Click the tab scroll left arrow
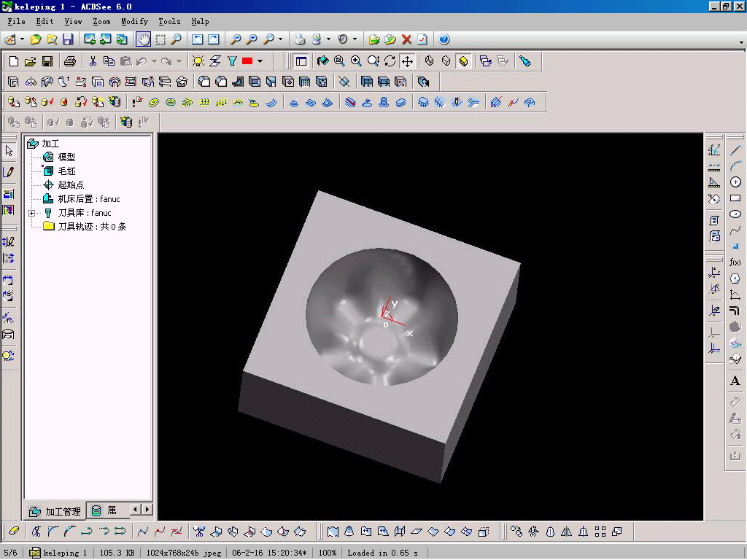The width and height of the screenshot is (747, 560). tap(136, 509)
